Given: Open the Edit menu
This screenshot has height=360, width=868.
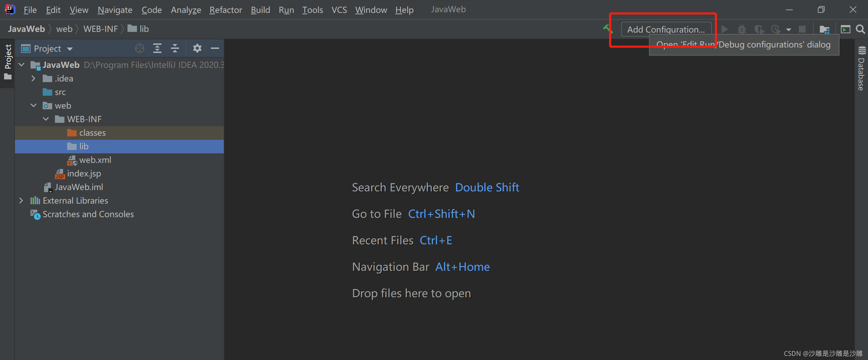Looking at the screenshot, I should pyautogui.click(x=53, y=10).
